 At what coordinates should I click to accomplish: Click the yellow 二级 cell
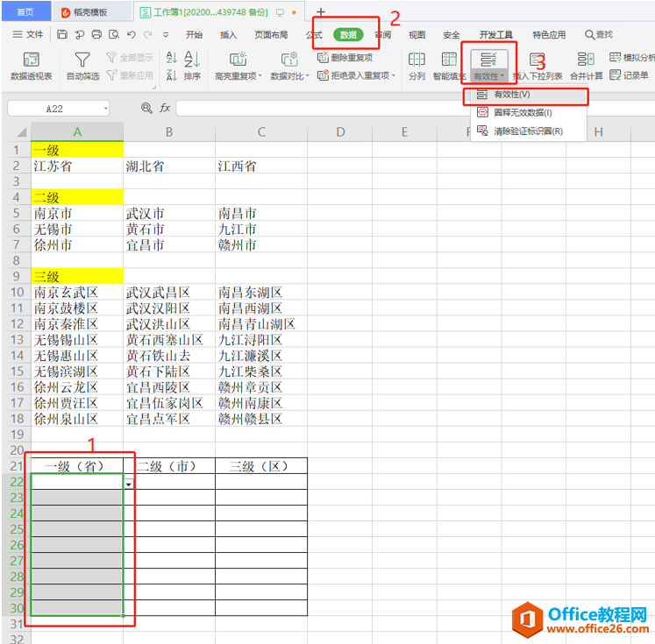click(77, 197)
